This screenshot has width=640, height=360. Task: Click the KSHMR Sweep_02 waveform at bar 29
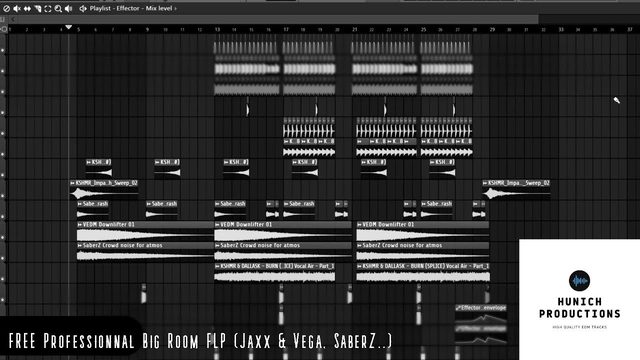tap(516, 193)
